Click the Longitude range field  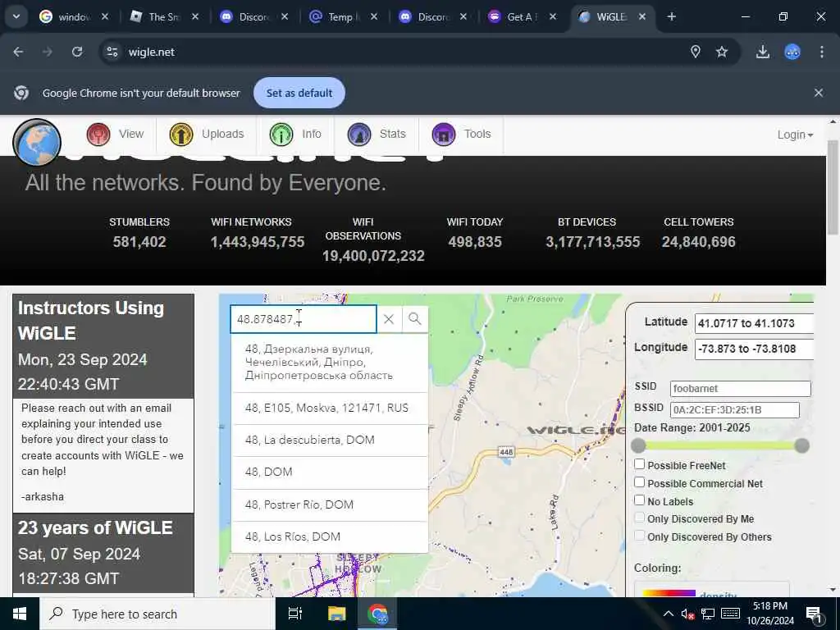click(x=754, y=349)
